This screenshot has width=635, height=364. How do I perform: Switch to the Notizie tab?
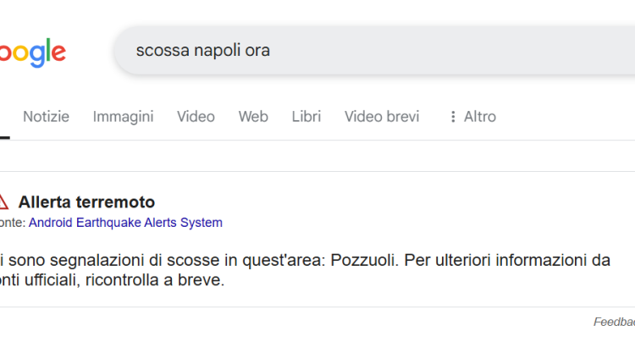tap(46, 117)
